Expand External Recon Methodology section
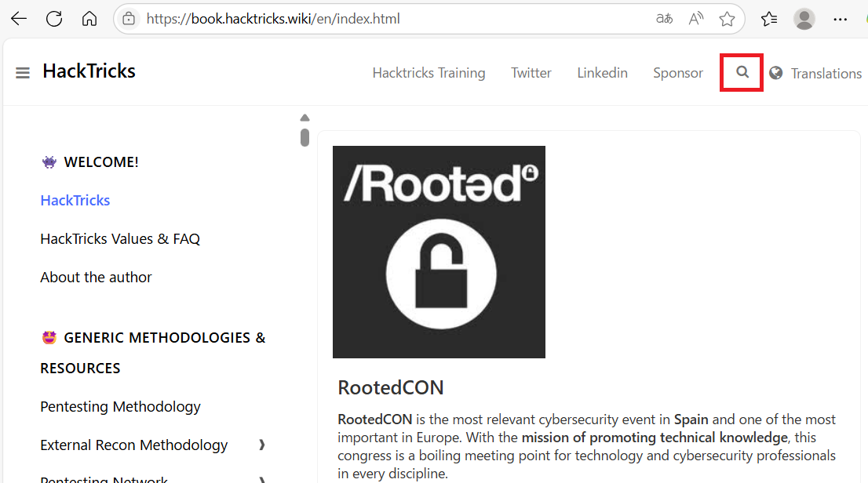This screenshot has width=868, height=483. pyautogui.click(x=262, y=445)
